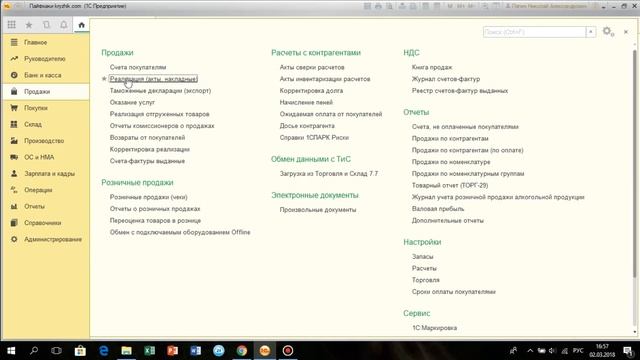This screenshot has width=640, height=360.
Task: Open Таможенные декларации (экспорт)
Action: click(160, 91)
